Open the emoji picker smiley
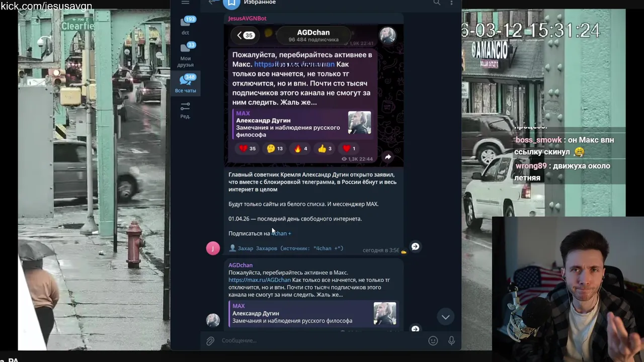644x362 pixels. [x=433, y=341]
